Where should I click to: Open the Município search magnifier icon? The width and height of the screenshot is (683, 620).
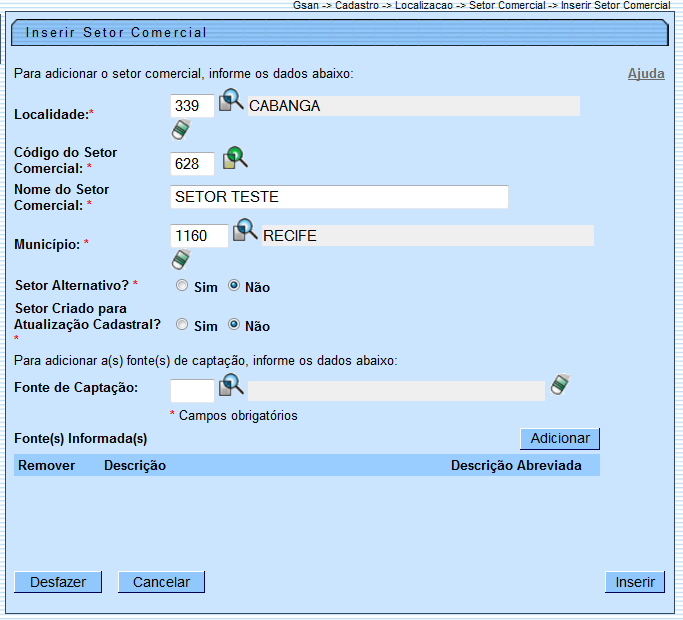pos(245,232)
